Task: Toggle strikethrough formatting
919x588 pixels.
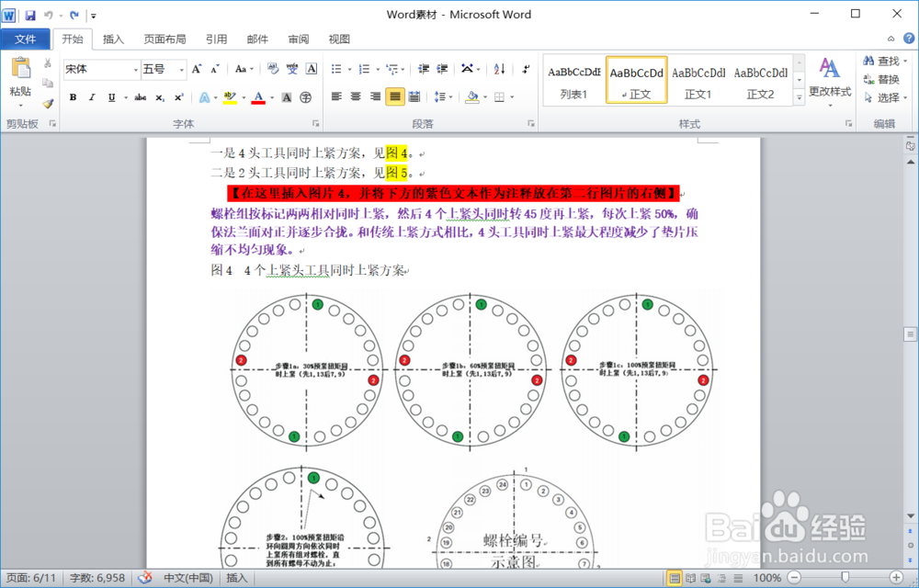Action: pos(140,97)
